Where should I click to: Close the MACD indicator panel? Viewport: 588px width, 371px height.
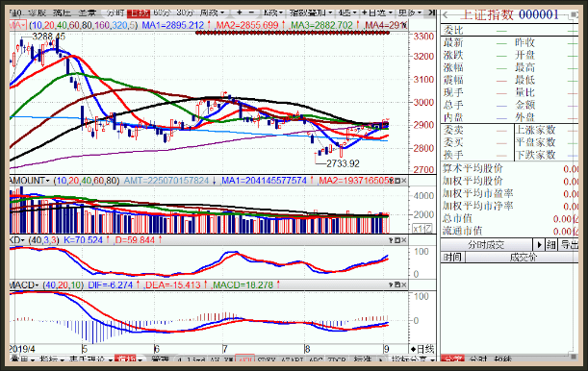point(404,285)
